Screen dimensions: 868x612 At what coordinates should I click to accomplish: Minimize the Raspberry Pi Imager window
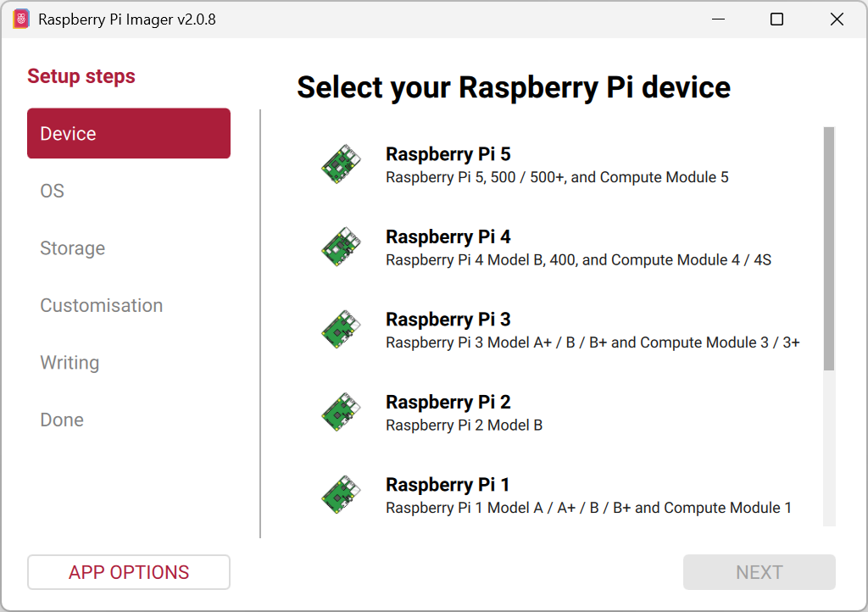(718, 19)
